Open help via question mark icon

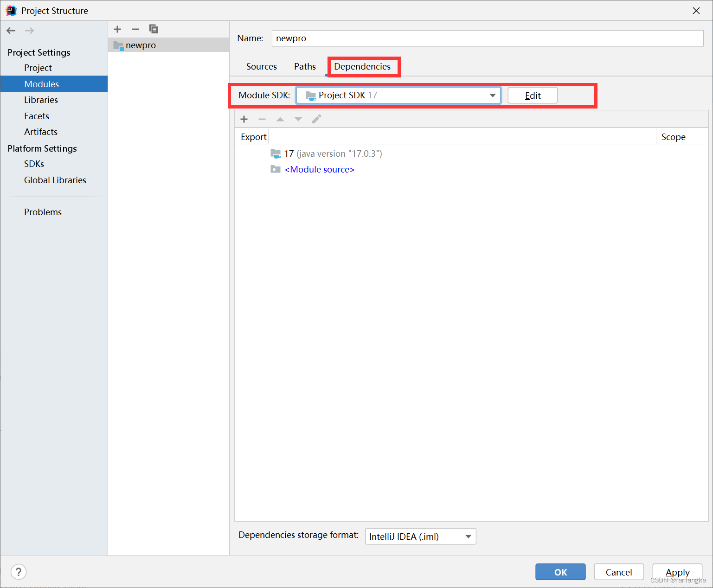pyautogui.click(x=19, y=572)
